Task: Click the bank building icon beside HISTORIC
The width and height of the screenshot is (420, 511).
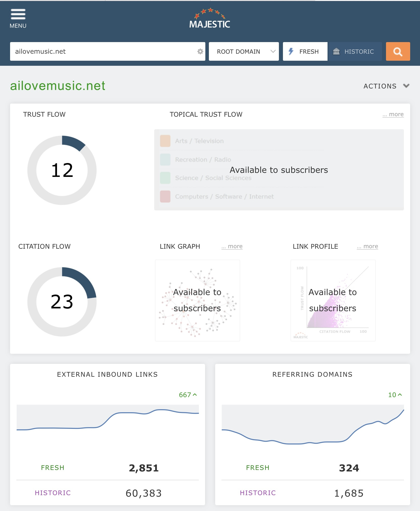Action: pyautogui.click(x=336, y=51)
